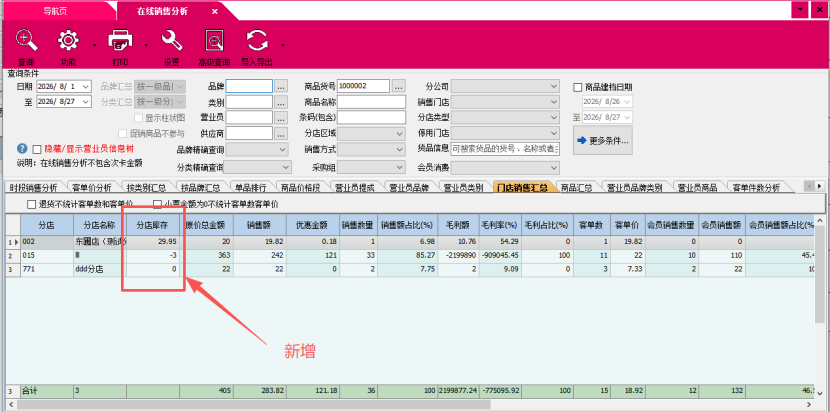Open the 功能 dropdown arrow
The width and height of the screenshot is (830, 412).
tap(94, 45)
